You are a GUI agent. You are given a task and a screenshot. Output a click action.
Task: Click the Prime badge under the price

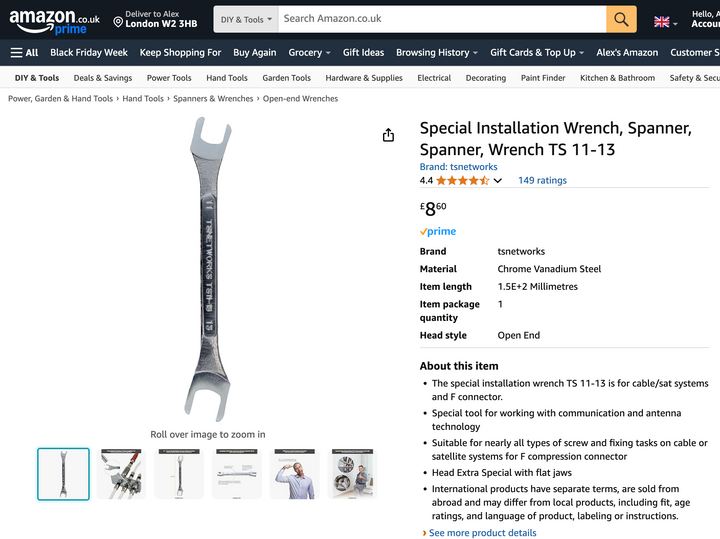click(438, 232)
